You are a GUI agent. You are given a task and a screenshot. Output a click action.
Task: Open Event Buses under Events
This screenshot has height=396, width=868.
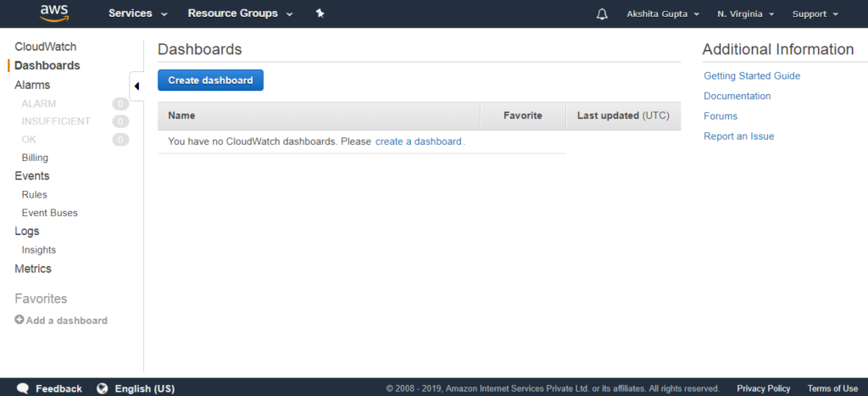(x=50, y=213)
